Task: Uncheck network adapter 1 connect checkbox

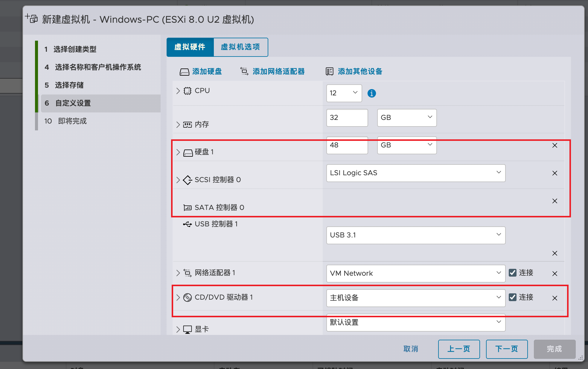Action: pyautogui.click(x=513, y=273)
